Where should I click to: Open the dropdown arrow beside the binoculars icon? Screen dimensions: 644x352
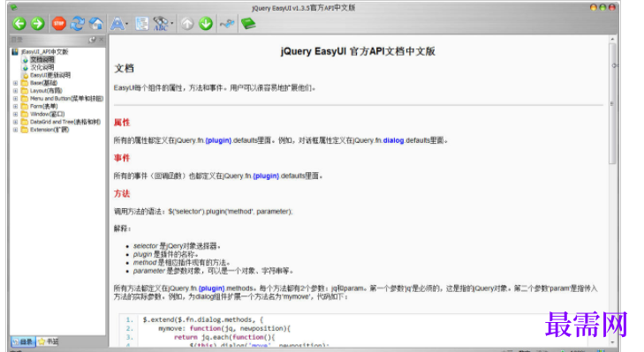pos(171,24)
